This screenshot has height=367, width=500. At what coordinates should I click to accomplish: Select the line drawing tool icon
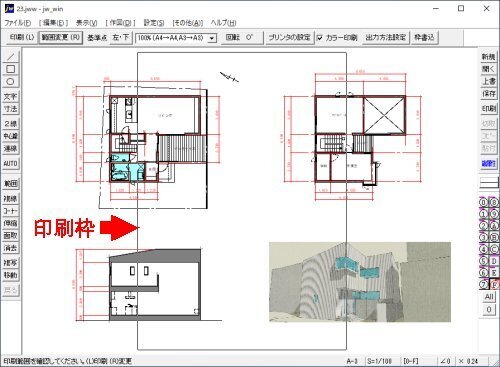(x=10, y=56)
